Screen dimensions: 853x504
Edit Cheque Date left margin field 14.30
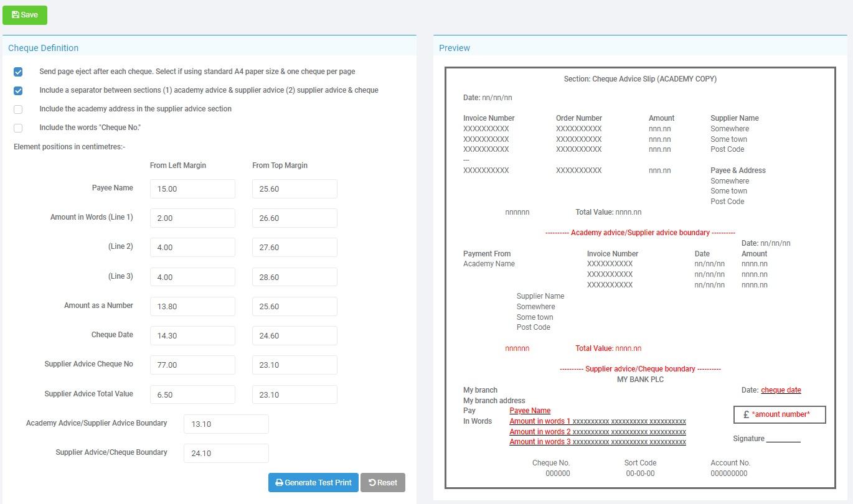click(192, 336)
